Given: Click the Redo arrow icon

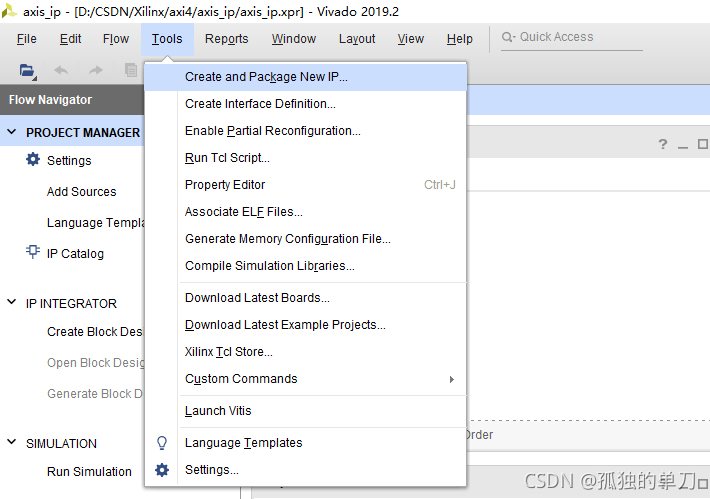Looking at the screenshot, I should [x=96, y=70].
